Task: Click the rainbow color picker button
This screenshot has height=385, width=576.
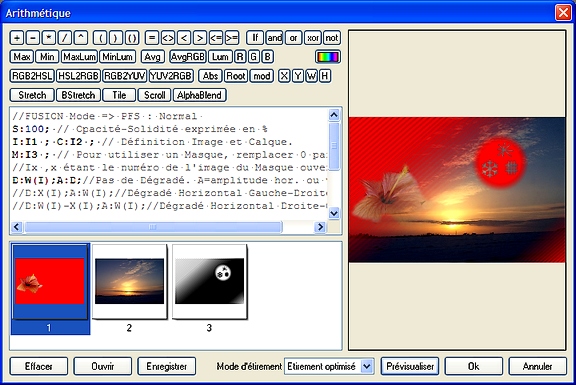Action: [x=328, y=57]
